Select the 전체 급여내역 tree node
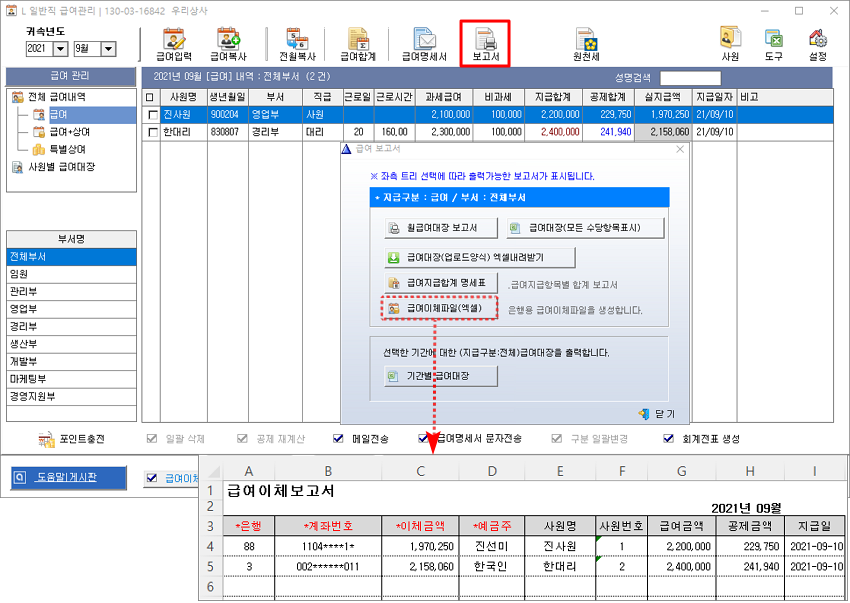 click(x=57, y=97)
